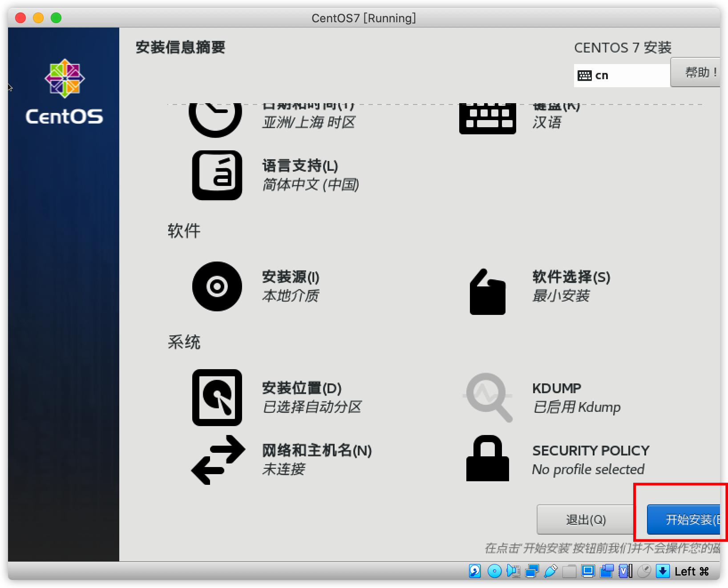Click the shared folders indicator in status bar
Viewport: 728px width, 588px height.
569,571
